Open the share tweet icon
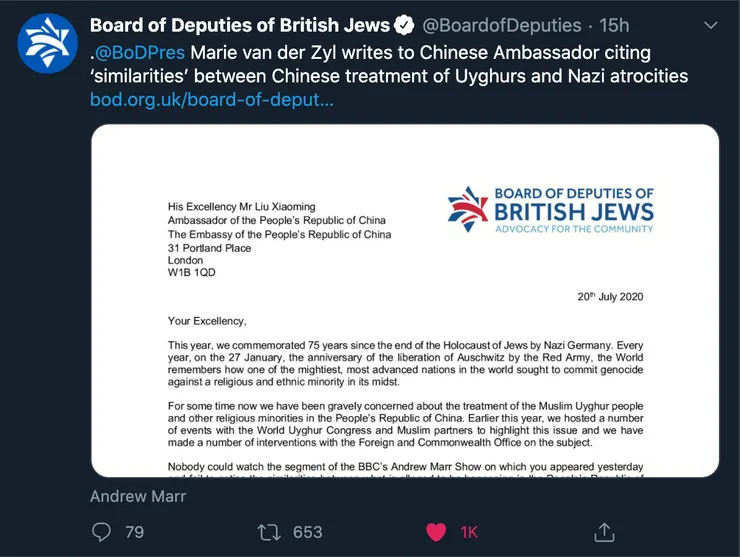The height and width of the screenshot is (557, 740). tap(604, 532)
